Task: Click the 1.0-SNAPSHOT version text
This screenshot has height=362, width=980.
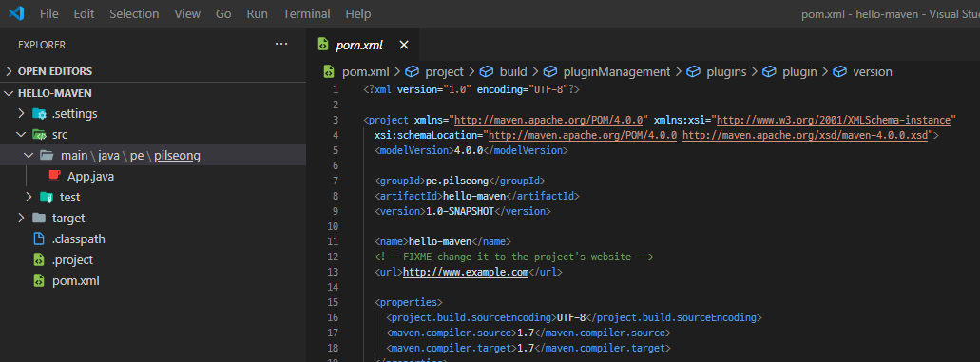Action: 459,211
